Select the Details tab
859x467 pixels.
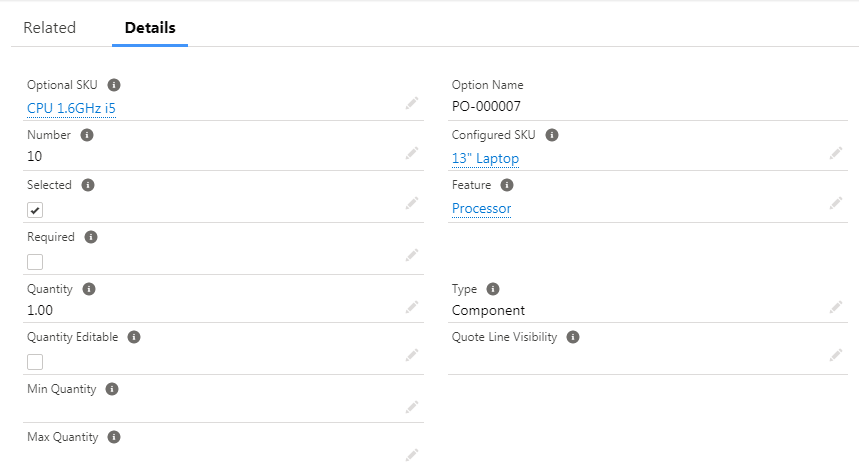pyautogui.click(x=150, y=28)
